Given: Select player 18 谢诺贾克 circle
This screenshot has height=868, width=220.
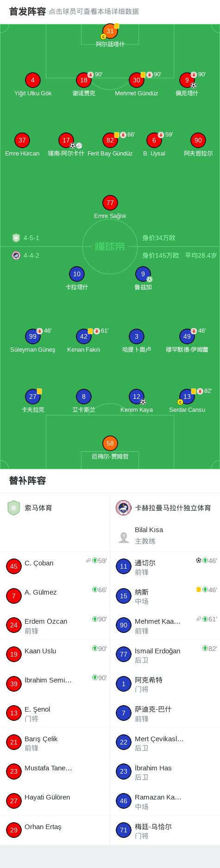Looking at the screenshot, I should (84, 80).
